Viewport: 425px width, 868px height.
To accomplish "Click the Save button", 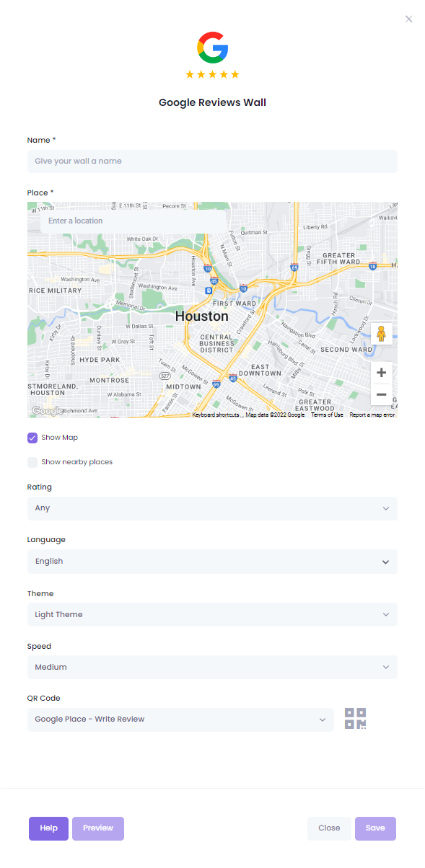I will pyautogui.click(x=375, y=828).
